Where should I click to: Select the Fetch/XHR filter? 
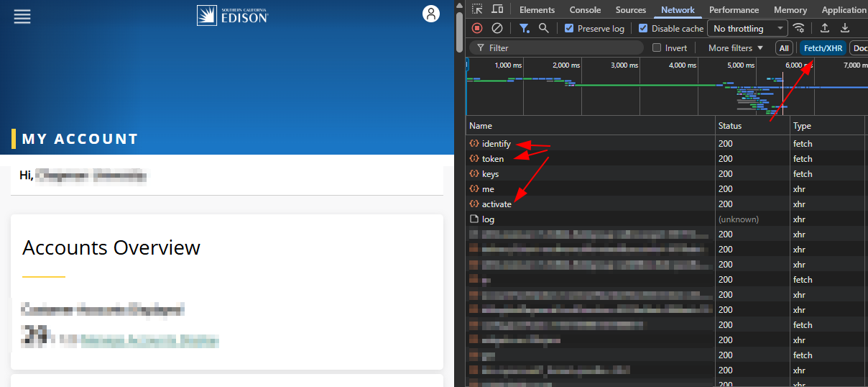click(x=823, y=48)
